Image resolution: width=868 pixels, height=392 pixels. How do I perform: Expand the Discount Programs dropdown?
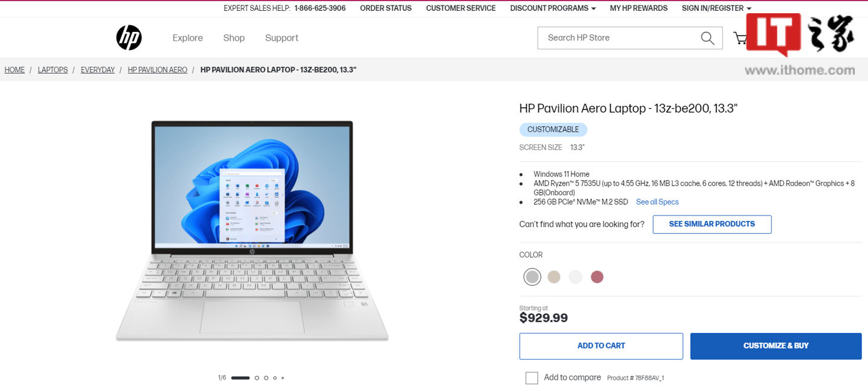[553, 8]
